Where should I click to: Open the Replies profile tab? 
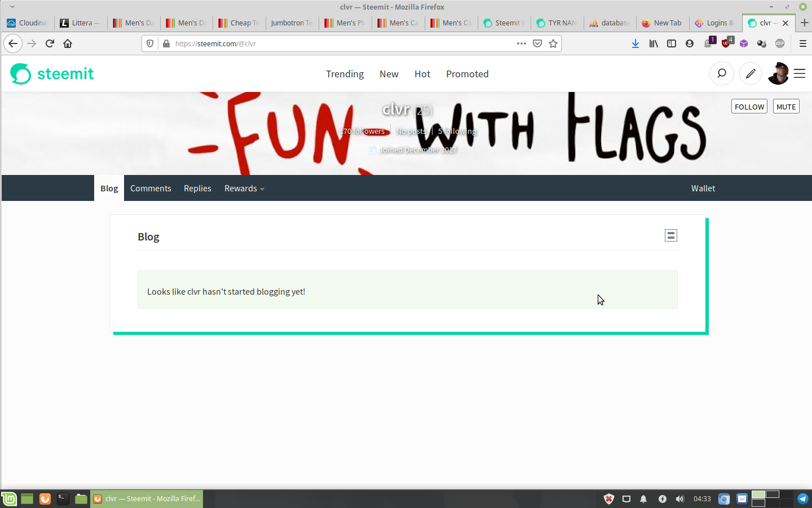197,188
